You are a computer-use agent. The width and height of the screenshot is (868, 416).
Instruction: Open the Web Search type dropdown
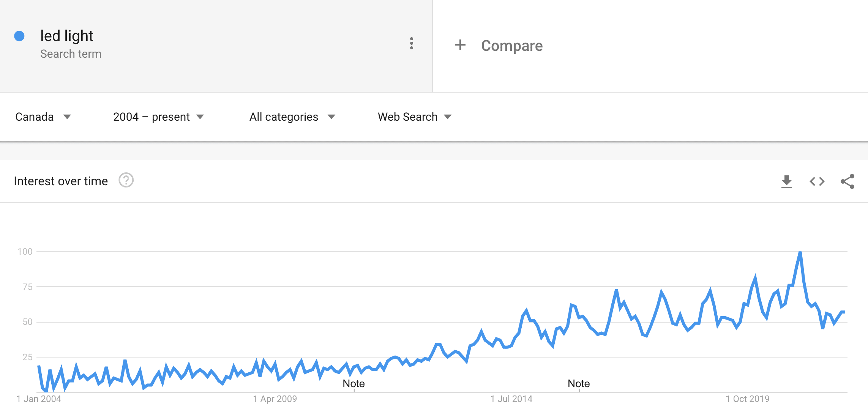(x=414, y=117)
